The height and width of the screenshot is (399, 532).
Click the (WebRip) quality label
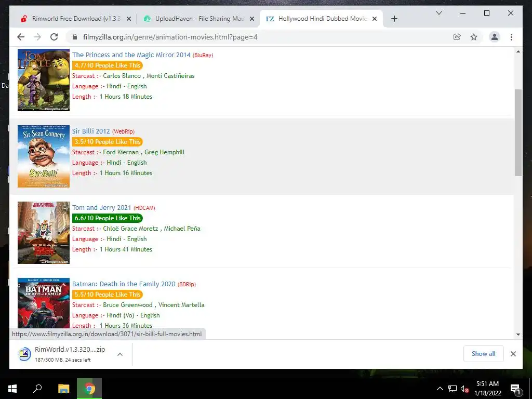(x=123, y=131)
